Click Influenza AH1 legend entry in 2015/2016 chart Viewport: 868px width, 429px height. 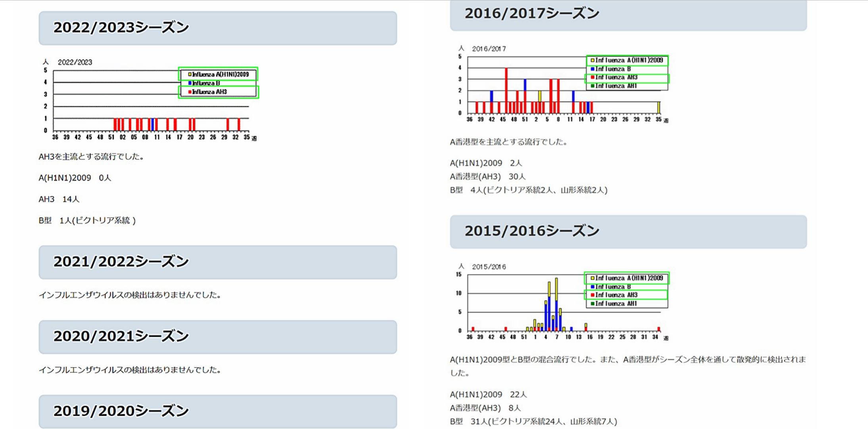[x=616, y=304]
